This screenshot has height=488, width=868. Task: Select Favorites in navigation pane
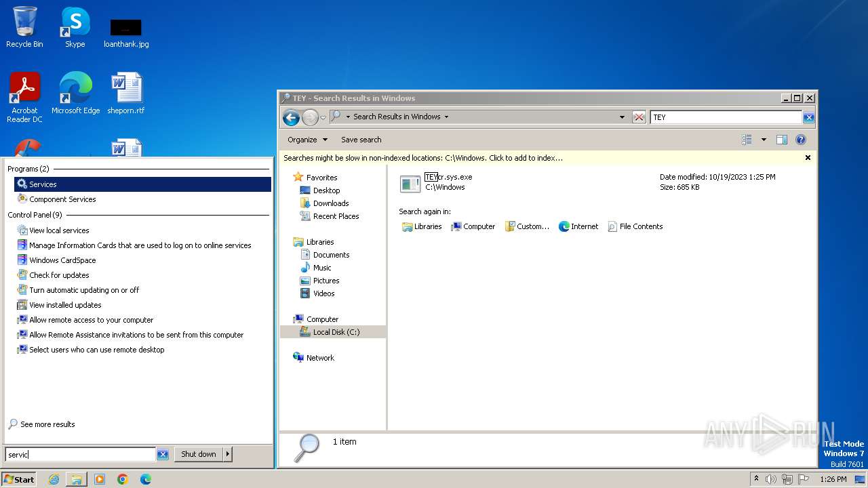(x=315, y=178)
